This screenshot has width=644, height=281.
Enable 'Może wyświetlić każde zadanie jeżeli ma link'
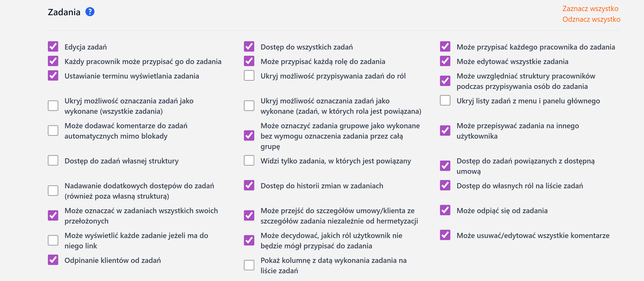pos(53,240)
